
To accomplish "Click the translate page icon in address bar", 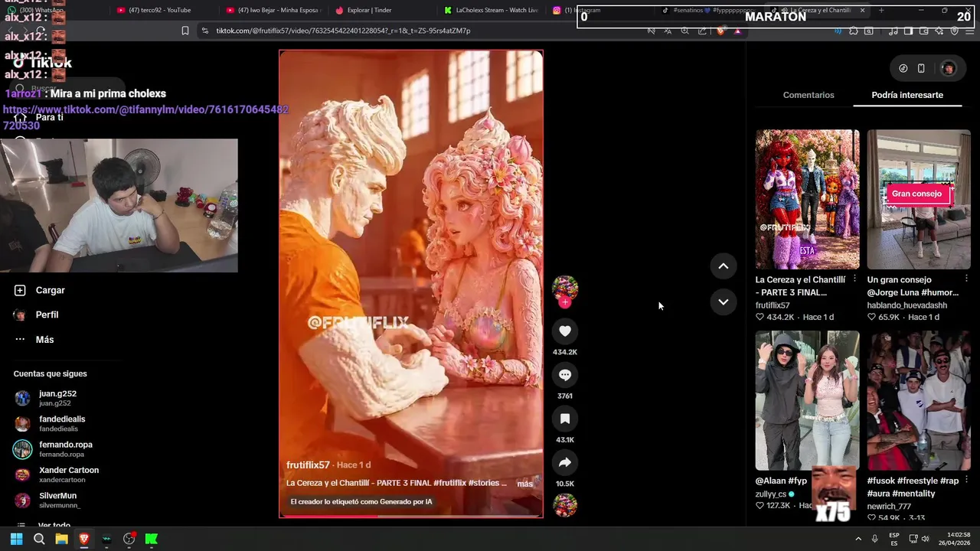I will pyautogui.click(x=668, y=31).
